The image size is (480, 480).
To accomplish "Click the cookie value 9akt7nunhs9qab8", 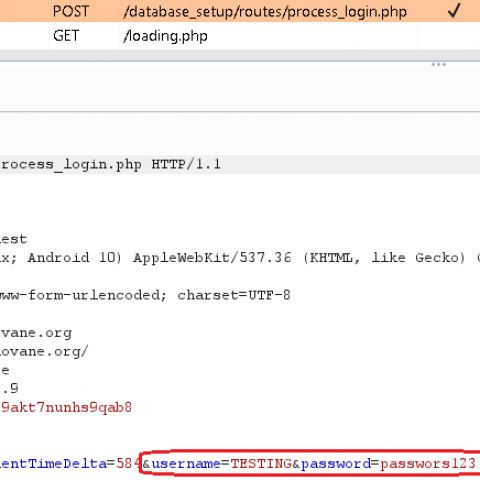I will (x=66, y=408).
